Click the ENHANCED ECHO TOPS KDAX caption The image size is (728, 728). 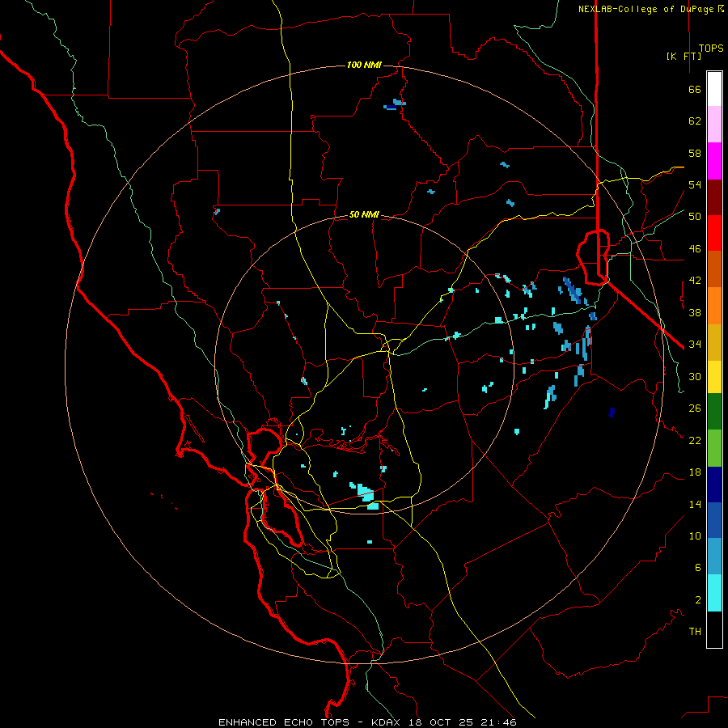367,722
